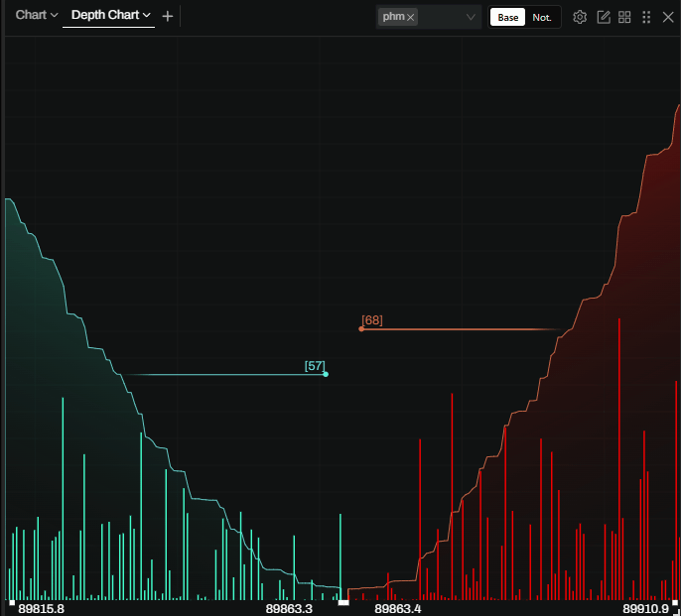Click the 89815.8 price label
This screenshot has width=681, height=616.
point(42,609)
